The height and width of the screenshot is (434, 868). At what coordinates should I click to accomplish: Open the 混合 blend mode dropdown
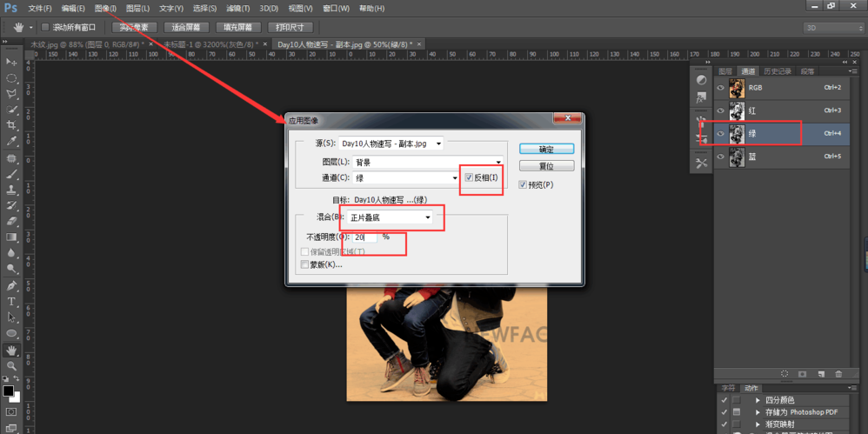390,218
